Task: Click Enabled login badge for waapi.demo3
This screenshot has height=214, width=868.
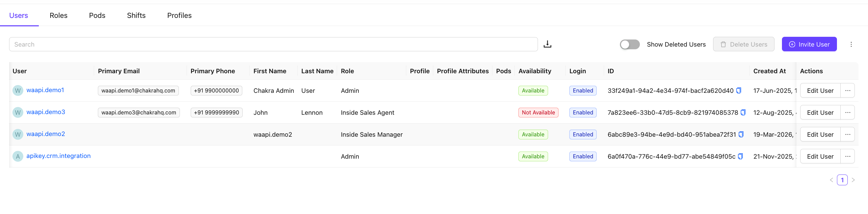Action: pyautogui.click(x=583, y=112)
